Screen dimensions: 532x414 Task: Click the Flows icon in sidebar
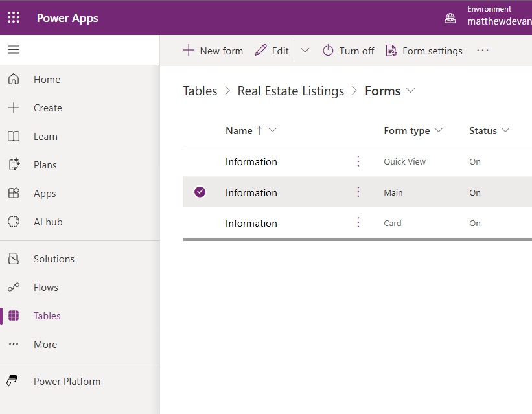[x=14, y=288]
